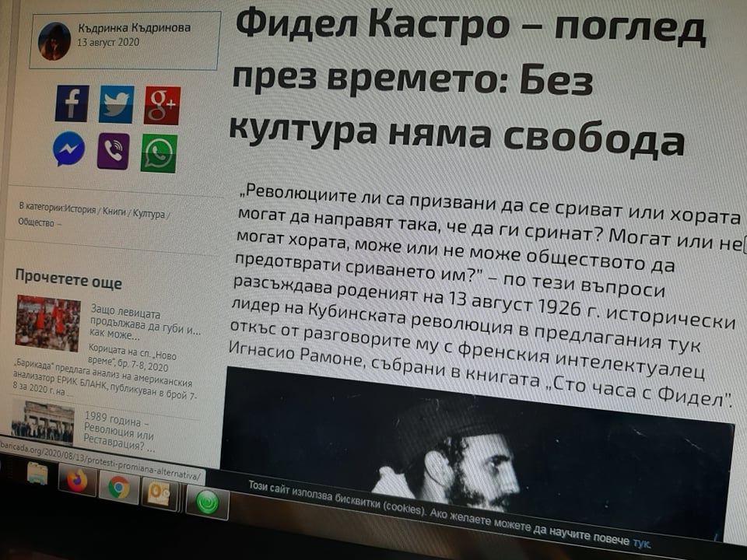Open the Книги category link
This screenshot has height=560, width=747.
pyautogui.click(x=116, y=212)
